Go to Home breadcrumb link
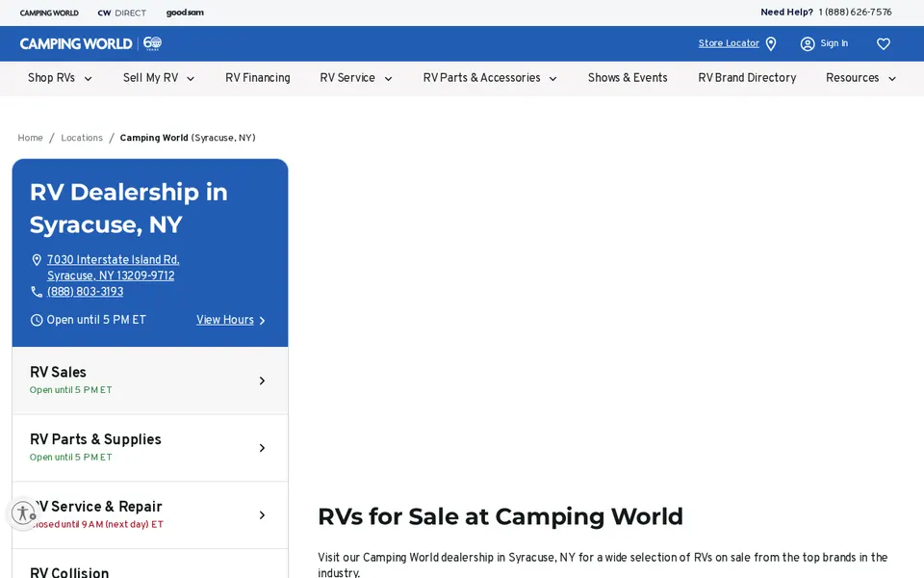Screen dimensions: 924x578 point(30,138)
